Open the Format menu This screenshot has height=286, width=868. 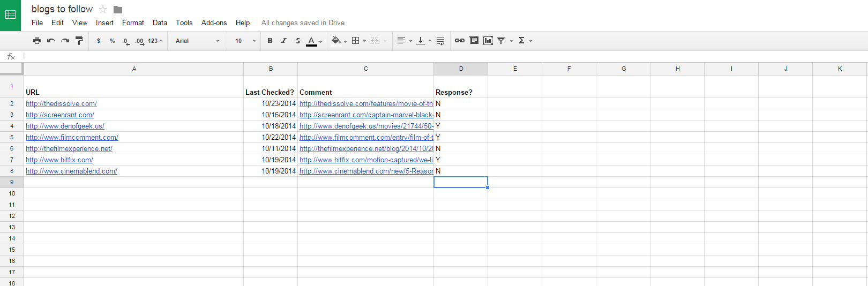[x=133, y=22]
